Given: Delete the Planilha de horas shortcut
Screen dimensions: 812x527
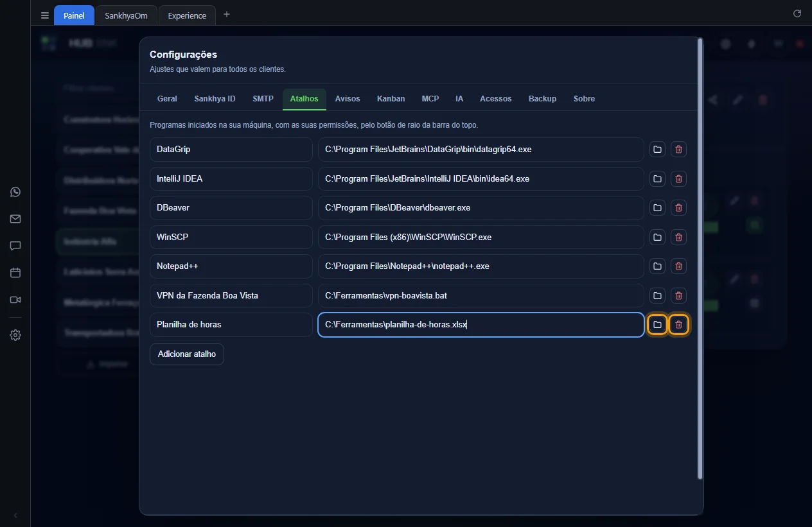Looking at the screenshot, I should click(x=678, y=325).
